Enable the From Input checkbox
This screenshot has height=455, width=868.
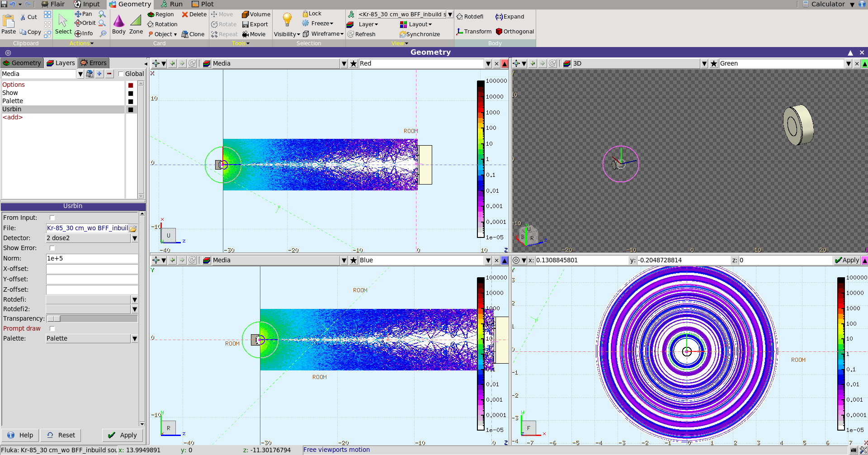52,218
